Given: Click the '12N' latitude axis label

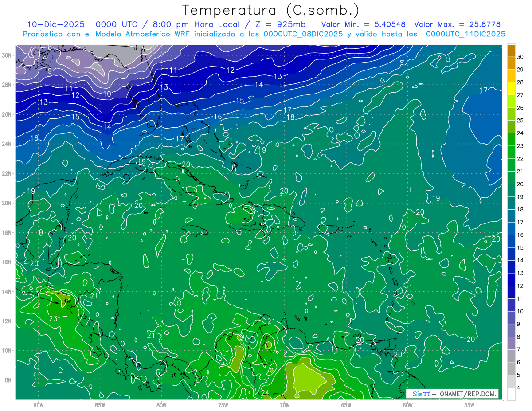Looking at the screenshot, I should tap(8, 321).
